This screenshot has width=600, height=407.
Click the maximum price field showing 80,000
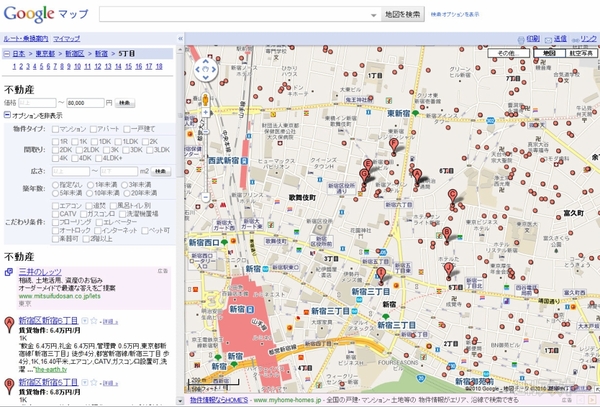pos(85,103)
